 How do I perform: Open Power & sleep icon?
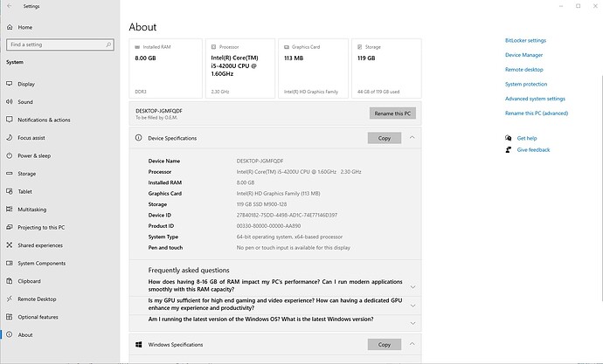[9, 155]
